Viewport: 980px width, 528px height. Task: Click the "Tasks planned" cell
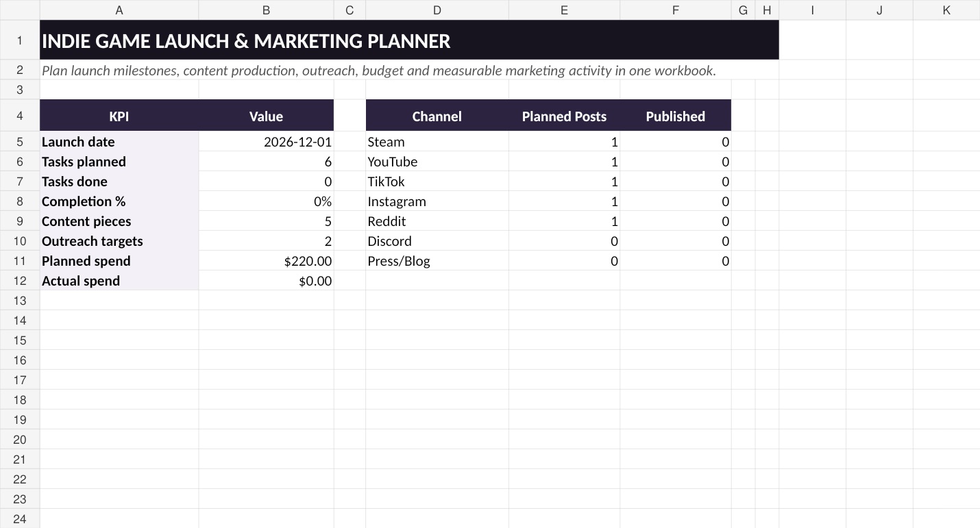[119, 162]
